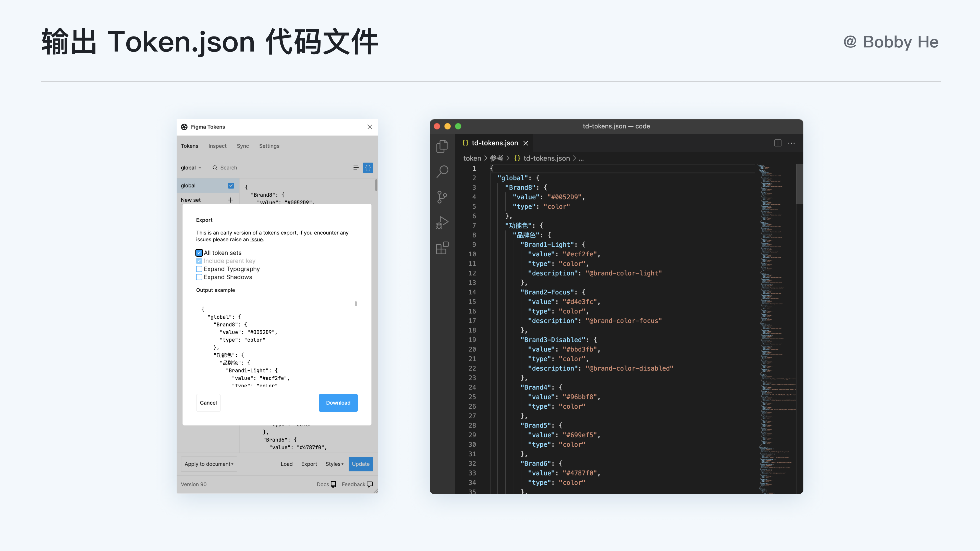This screenshot has height=551, width=980.
Task: Open the Styles dropdown near Update button
Action: 334,464
